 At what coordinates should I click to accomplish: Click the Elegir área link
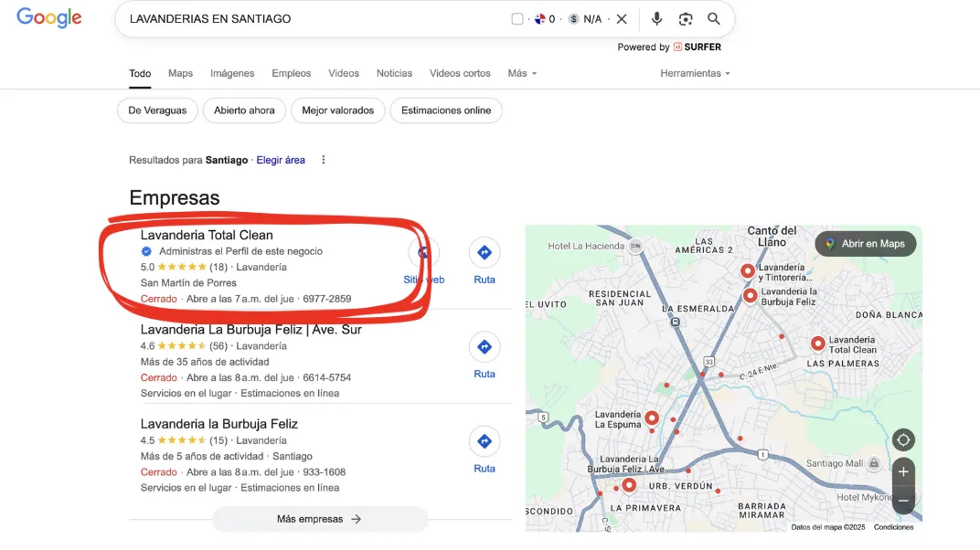point(281,160)
